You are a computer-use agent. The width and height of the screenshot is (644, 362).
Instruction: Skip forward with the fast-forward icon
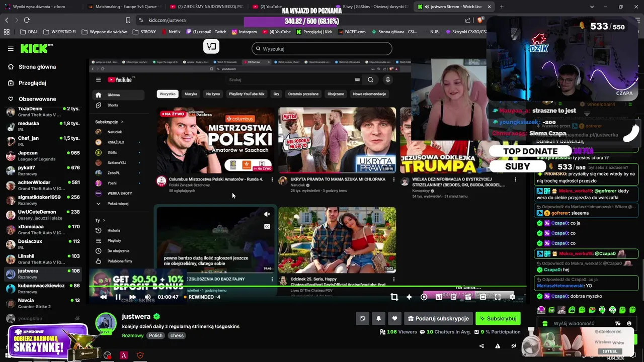[x=132, y=297]
